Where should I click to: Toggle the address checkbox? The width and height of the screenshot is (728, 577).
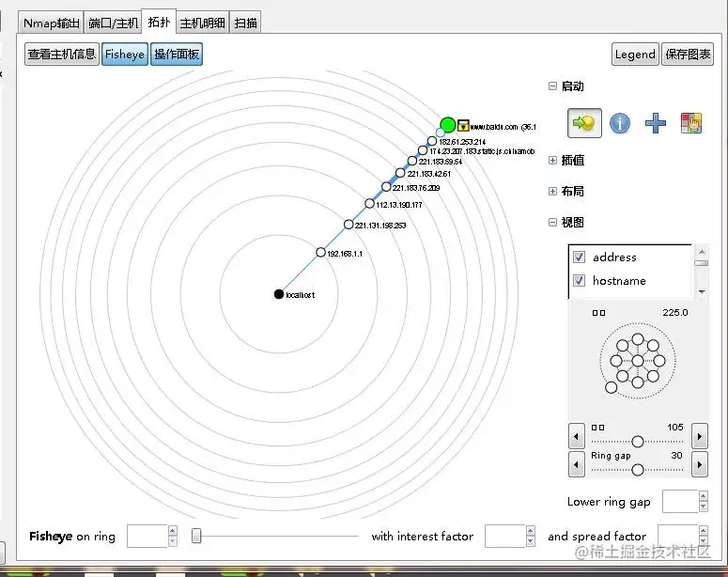tap(579, 257)
